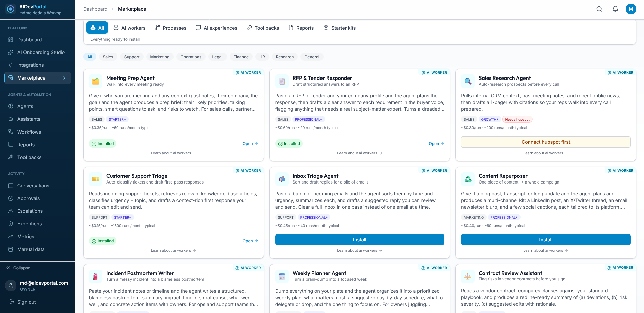Expand the Marketplace sidebar chevron
The image size is (644, 313).
pyautogui.click(x=64, y=78)
